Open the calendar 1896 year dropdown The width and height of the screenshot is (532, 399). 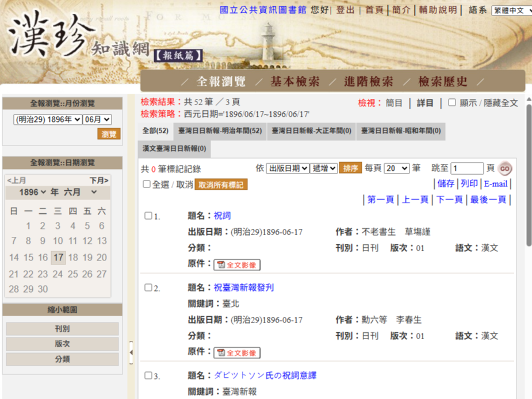[33, 192]
